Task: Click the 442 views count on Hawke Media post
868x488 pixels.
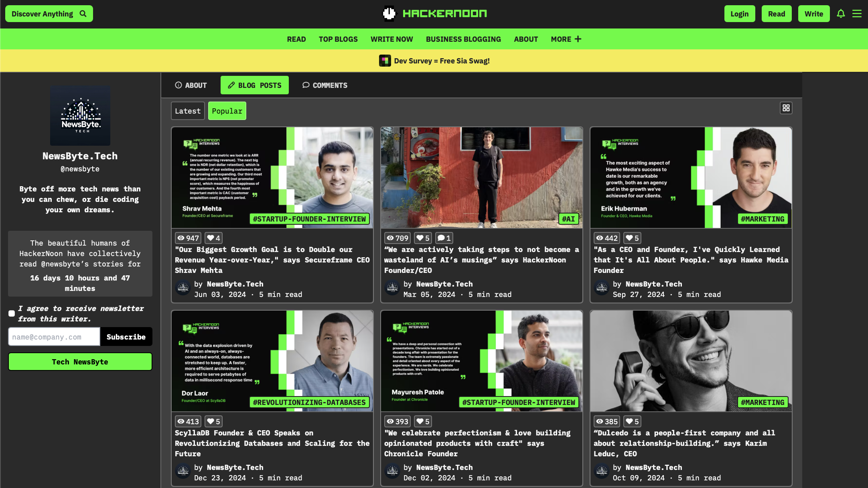Action: 607,238
